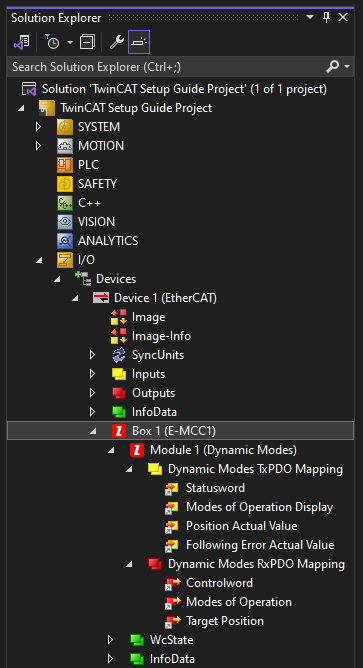
Task: Select the ANALYTICS tree item label
Action: point(108,241)
